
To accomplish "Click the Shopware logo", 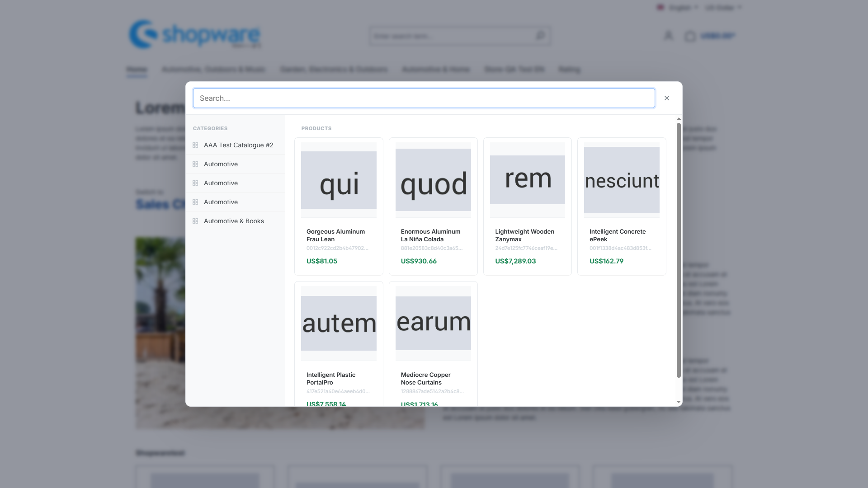I will [x=195, y=34].
